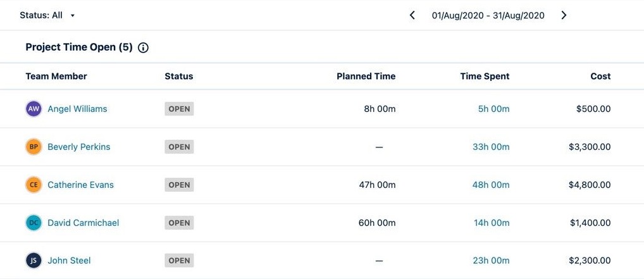Click the Time Spent column header
Viewport: 644px width, 279px height.
click(x=485, y=76)
